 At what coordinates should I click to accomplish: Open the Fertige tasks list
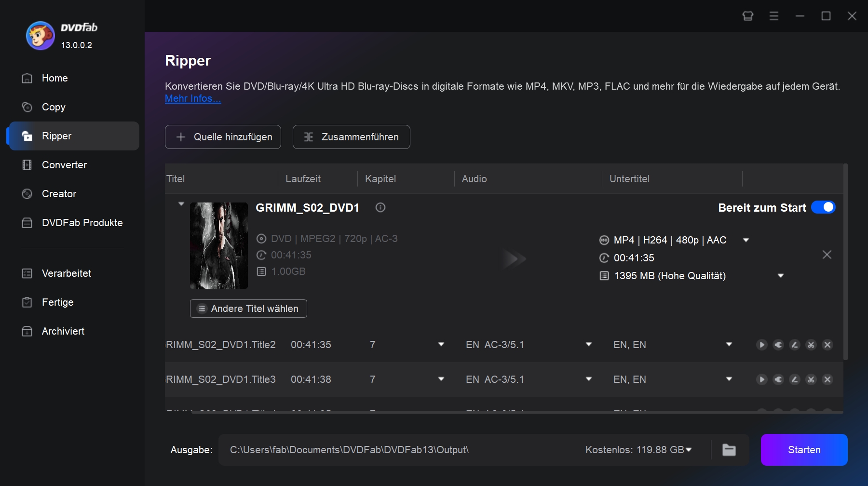74,302
